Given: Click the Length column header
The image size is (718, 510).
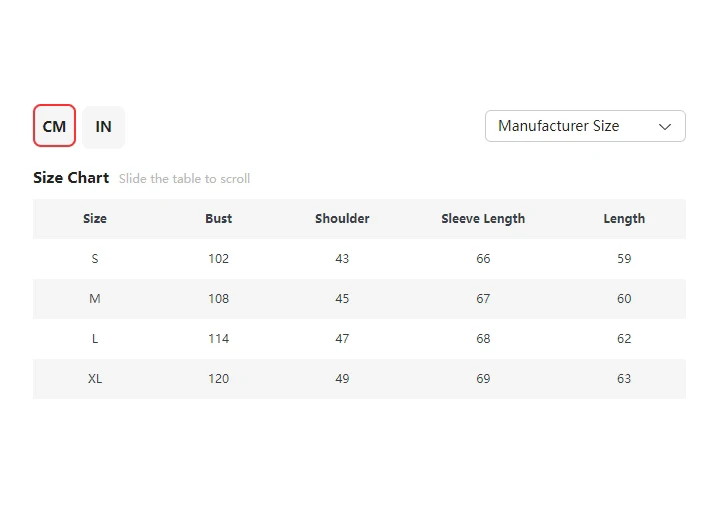Looking at the screenshot, I should pyautogui.click(x=624, y=219).
